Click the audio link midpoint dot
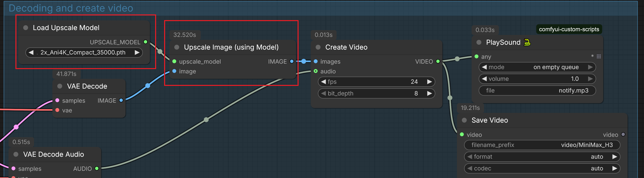644x178 pixels. tap(206, 120)
